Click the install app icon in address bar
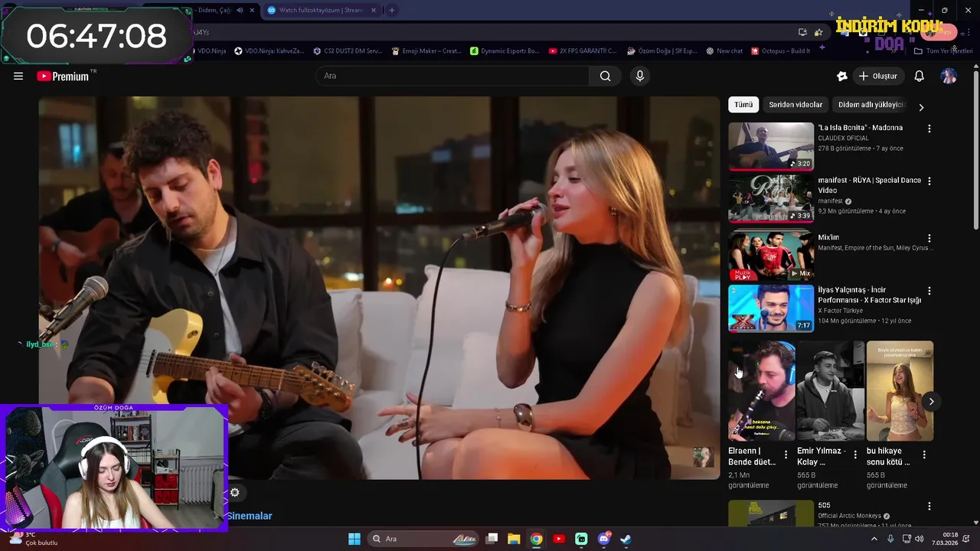The image size is (980, 551). [802, 32]
